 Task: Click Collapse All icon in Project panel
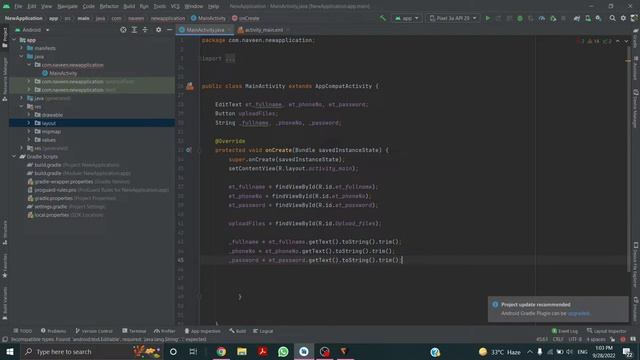coord(145,30)
